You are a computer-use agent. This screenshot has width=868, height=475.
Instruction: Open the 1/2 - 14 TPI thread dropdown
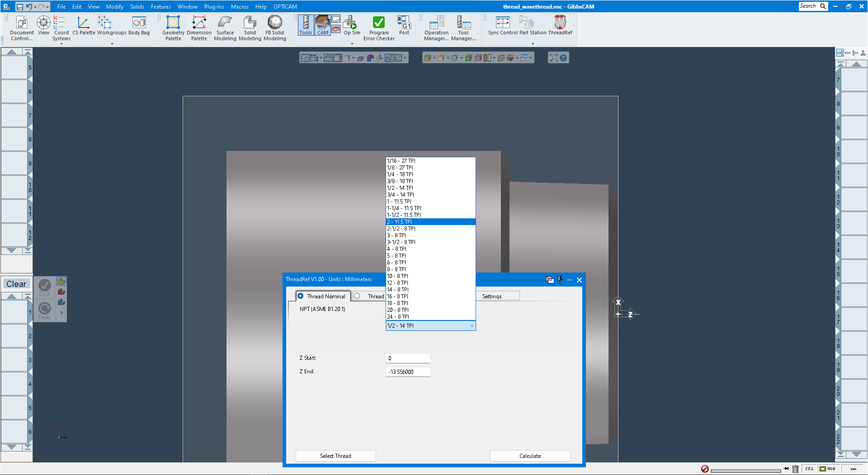(472, 325)
